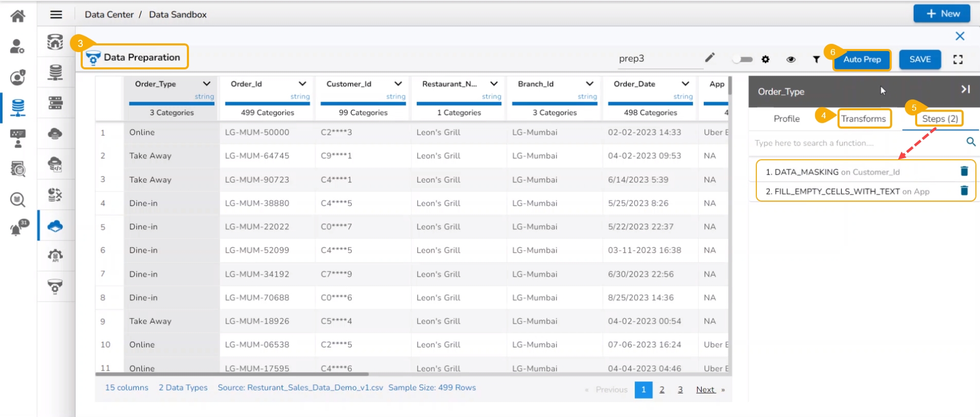Switch to the Transforms tab

(x=863, y=119)
